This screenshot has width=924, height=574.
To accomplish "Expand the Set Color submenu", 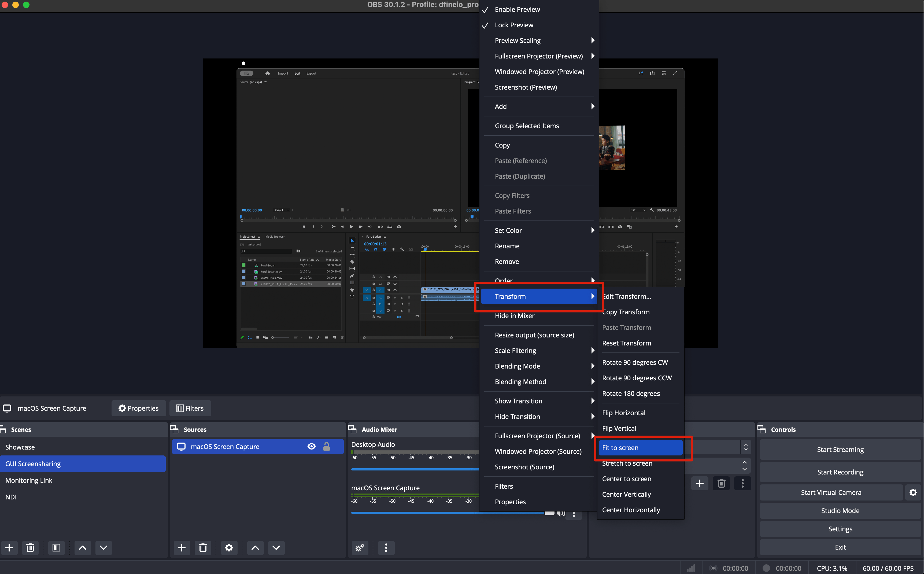I will (x=539, y=230).
